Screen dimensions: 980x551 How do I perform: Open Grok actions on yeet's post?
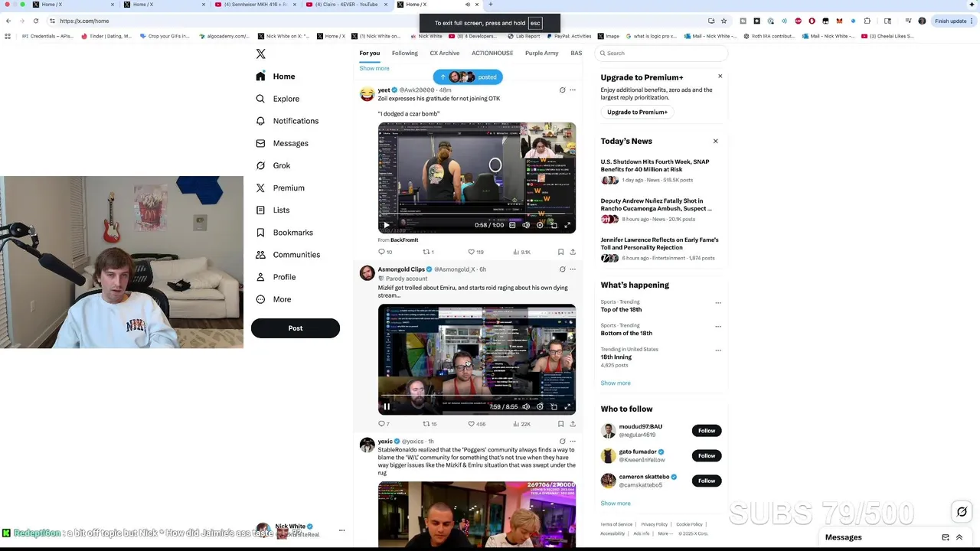point(562,90)
